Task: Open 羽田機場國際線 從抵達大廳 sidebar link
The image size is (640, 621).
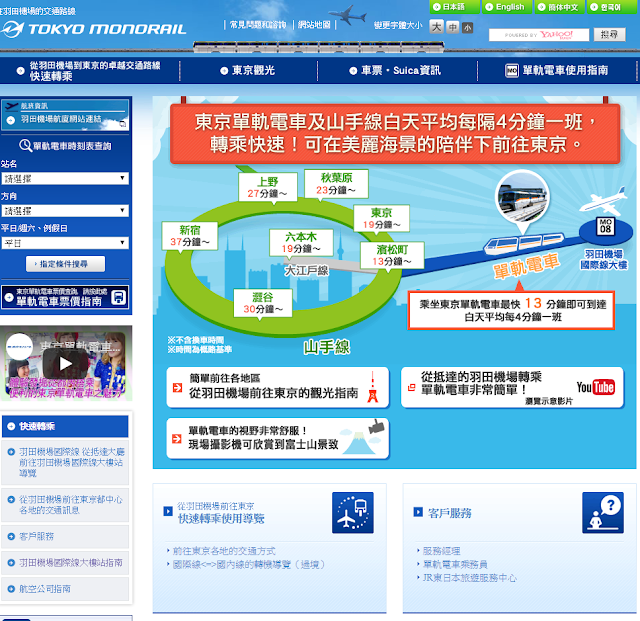Action: tap(65, 462)
